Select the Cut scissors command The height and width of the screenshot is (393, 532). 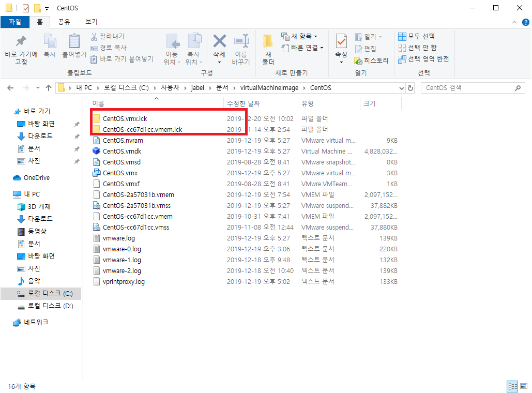click(108, 36)
